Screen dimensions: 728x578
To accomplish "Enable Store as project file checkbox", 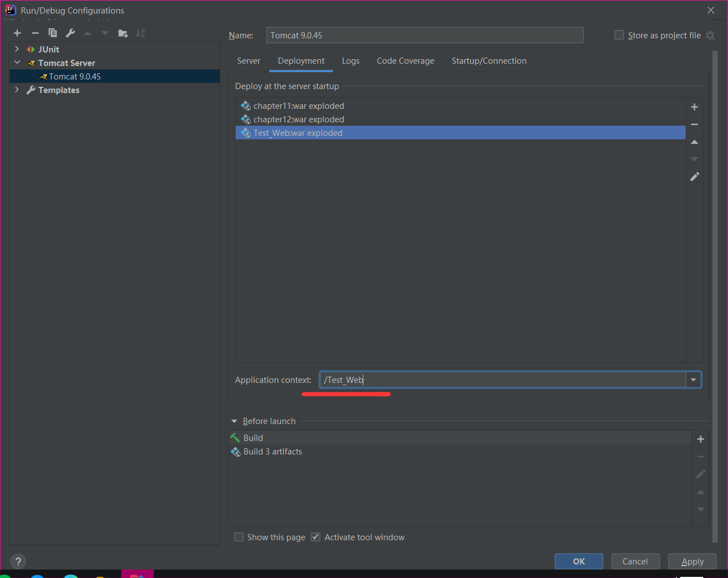I will click(619, 35).
